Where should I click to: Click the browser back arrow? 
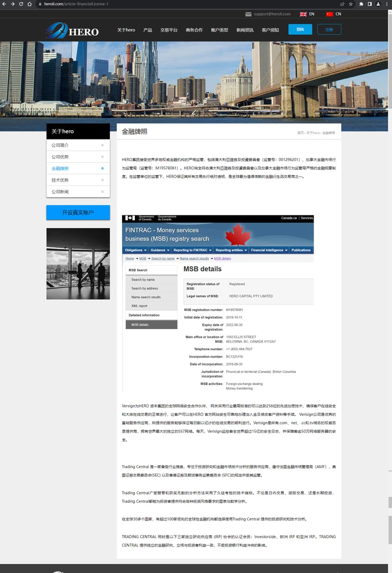[x=4, y=4]
